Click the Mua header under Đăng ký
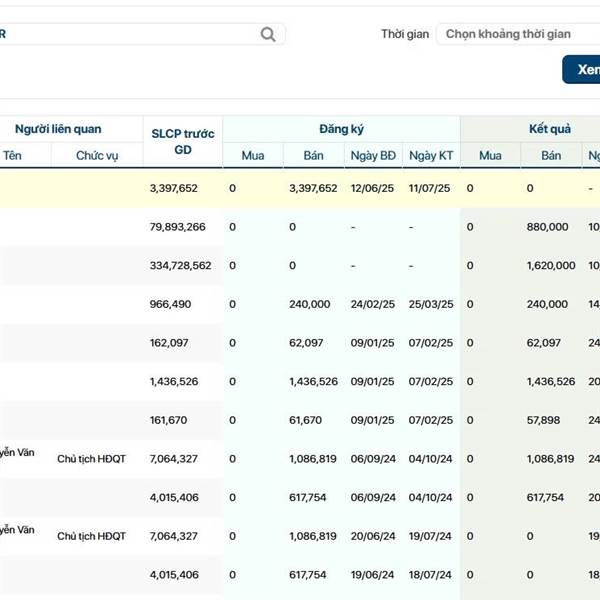600x600 pixels. click(253, 156)
